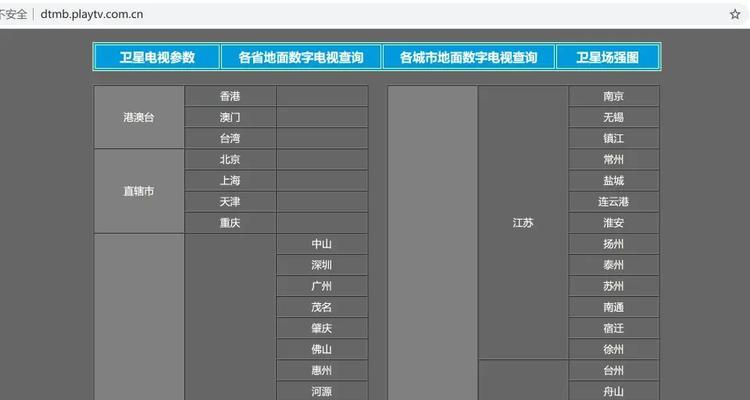Viewport: 750px width, 400px height.
Task: Open the 卫星电视参数 tab
Action: pyautogui.click(x=157, y=57)
